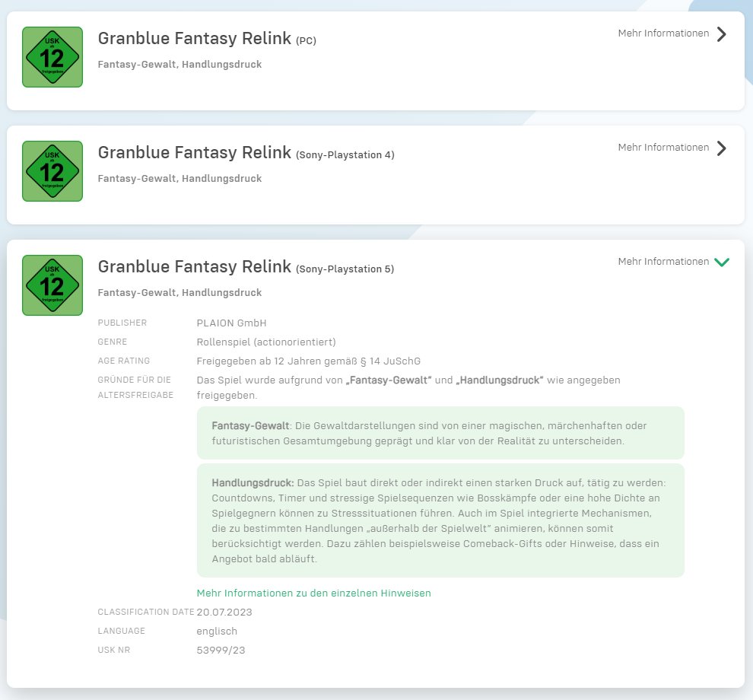Select publisher value PLAION GmbH
Image resolution: width=753 pixels, height=700 pixels.
click(x=231, y=323)
